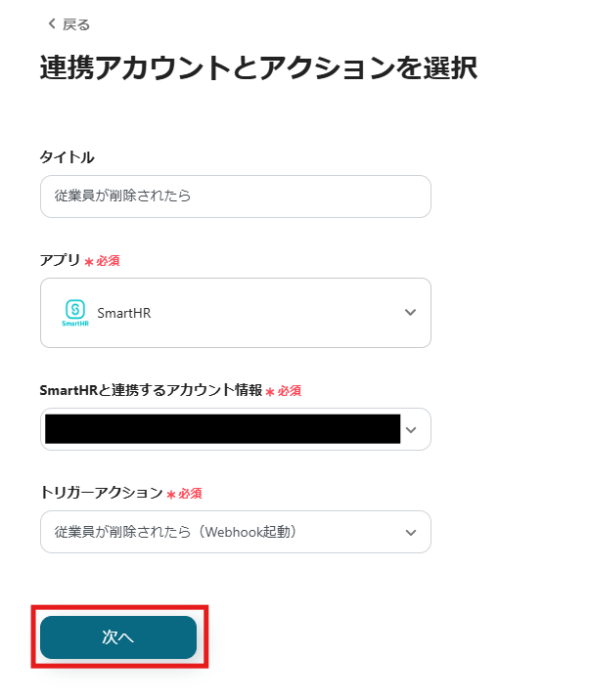The width and height of the screenshot is (589, 700).
Task: Proceed with the 次へ button
Action: tap(118, 637)
